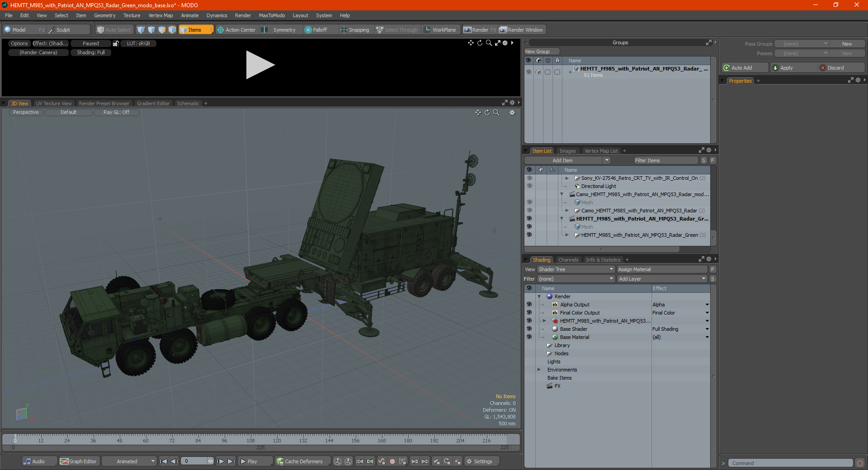Toggle visibility of Base Material
Image resolution: width=868 pixels, height=470 pixels.
529,337
